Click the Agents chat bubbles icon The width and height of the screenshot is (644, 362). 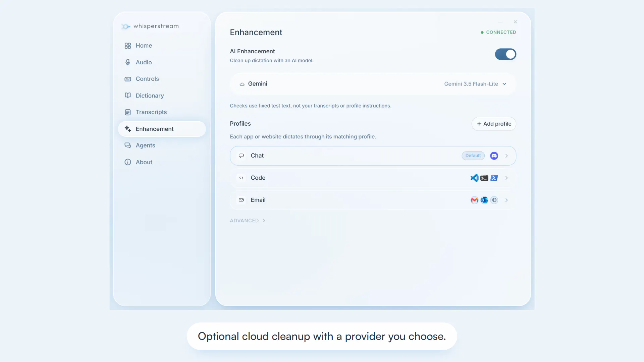(x=128, y=145)
